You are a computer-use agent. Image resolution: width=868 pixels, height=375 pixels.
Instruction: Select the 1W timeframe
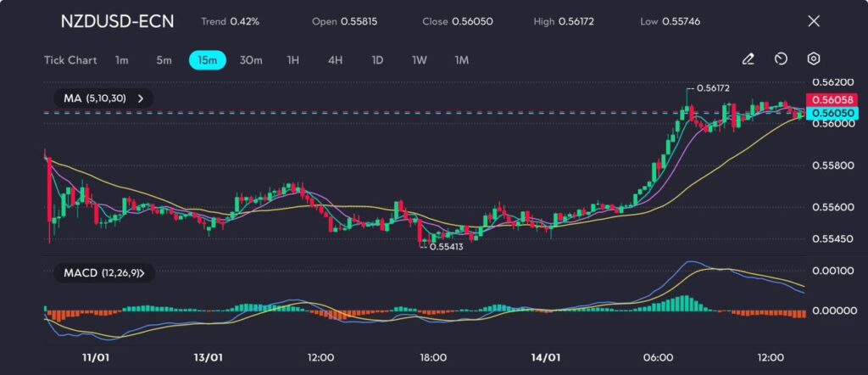click(x=419, y=60)
